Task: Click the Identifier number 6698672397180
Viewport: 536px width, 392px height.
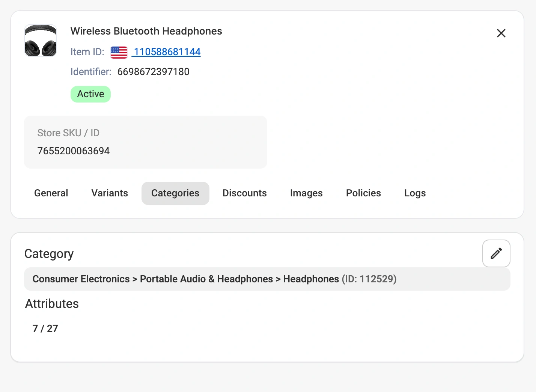Action: [153, 72]
